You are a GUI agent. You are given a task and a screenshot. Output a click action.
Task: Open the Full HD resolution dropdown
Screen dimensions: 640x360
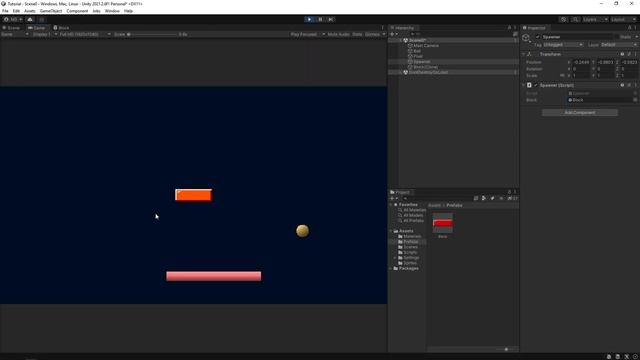tap(85, 34)
